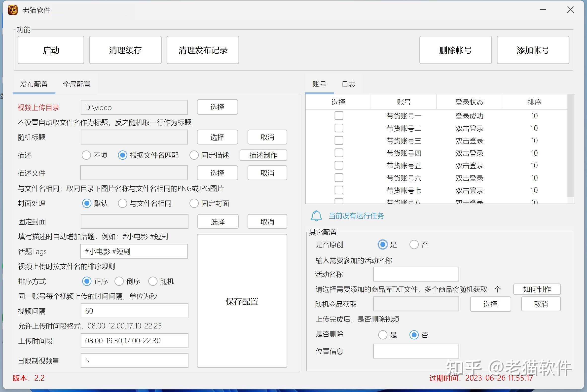Image resolution: width=587 pixels, height=392 pixels.
Task: Select the 带货账号七 checkbox
Action: click(339, 190)
